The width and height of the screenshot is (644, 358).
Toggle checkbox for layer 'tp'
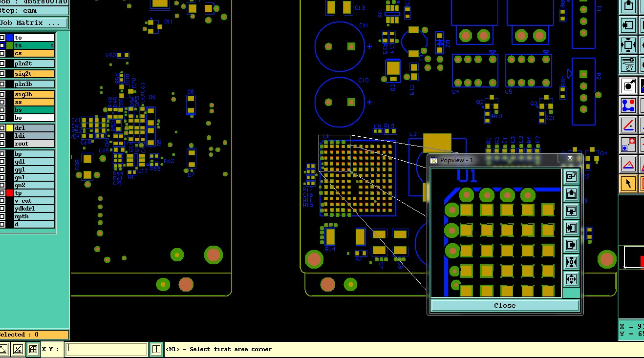point(2,193)
